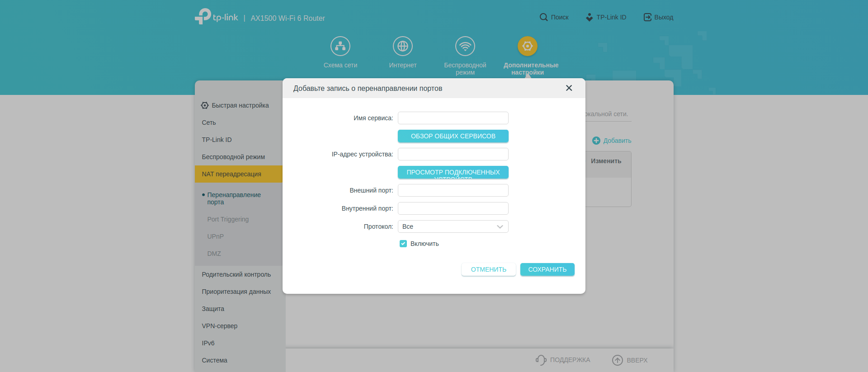868x372 pixels.
Task: Click the Network Map (Схема сети) icon
Action: pos(340,46)
